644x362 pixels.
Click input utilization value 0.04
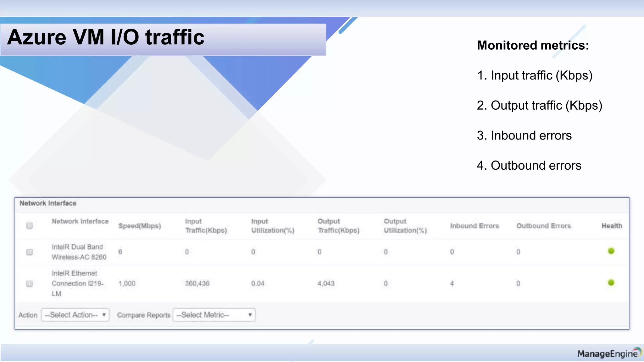click(x=258, y=283)
